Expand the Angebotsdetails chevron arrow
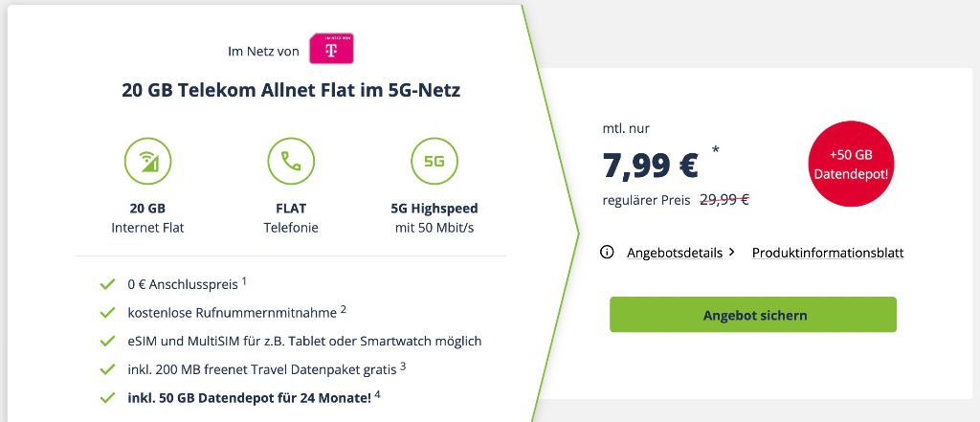Screen dimensions: 980x422 [x=732, y=253]
